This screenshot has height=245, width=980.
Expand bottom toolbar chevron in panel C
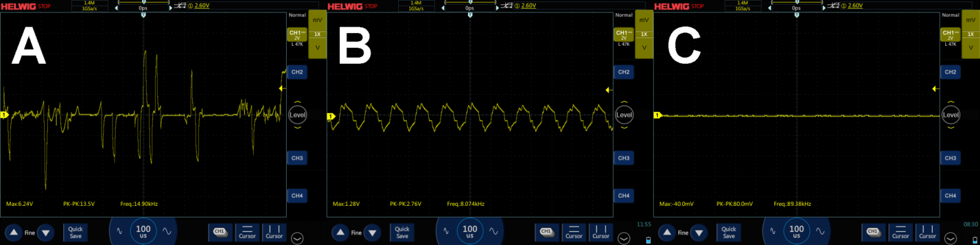click(x=950, y=238)
